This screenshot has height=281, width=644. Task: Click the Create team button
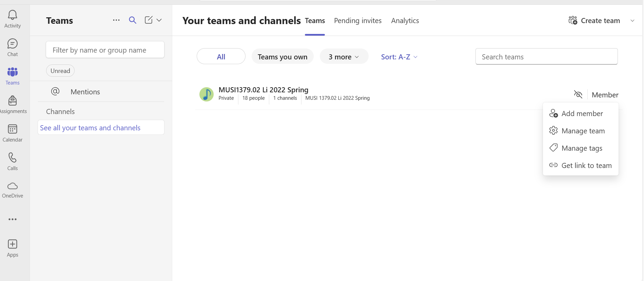click(x=594, y=21)
